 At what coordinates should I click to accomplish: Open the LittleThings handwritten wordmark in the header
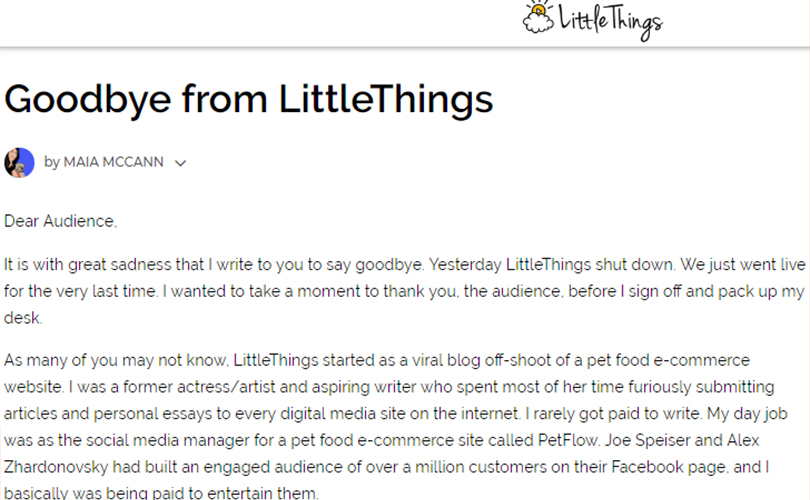(611, 21)
